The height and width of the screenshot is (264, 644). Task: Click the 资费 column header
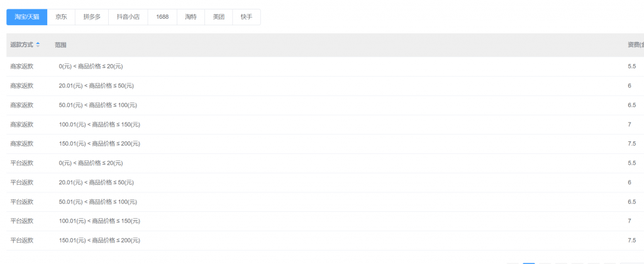tap(634, 45)
